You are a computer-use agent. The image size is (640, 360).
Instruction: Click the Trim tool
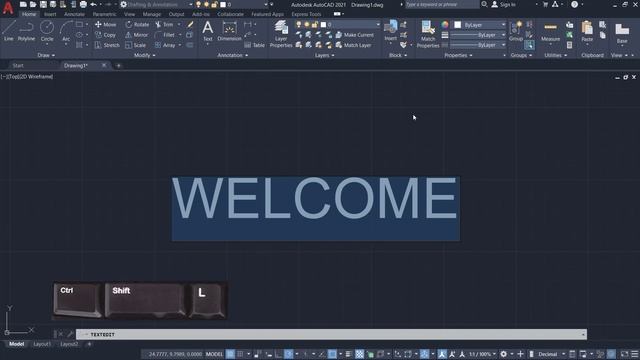tap(164, 24)
